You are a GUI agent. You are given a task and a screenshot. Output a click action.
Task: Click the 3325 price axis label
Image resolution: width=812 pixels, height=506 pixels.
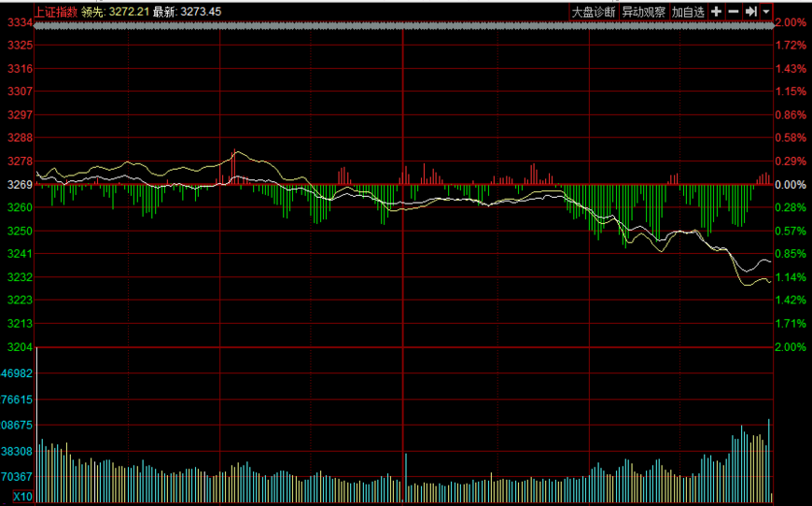[21, 45]
